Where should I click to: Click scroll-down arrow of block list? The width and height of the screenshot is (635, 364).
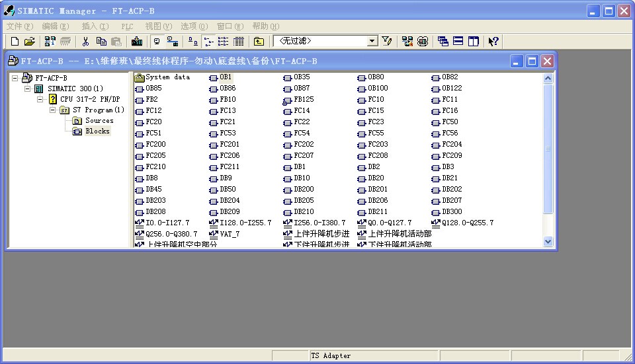(548, 241)
